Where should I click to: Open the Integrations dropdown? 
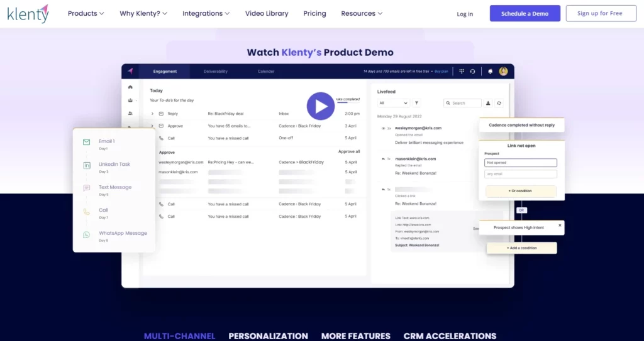tap(206, 14)
